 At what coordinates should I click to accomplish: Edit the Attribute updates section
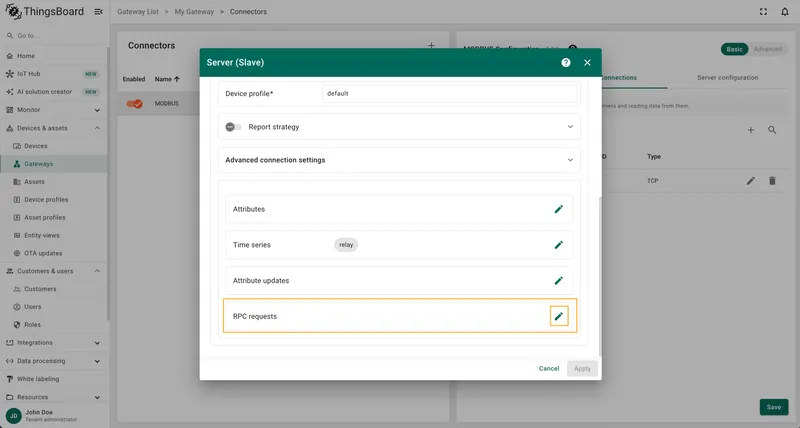click(559, 281)
